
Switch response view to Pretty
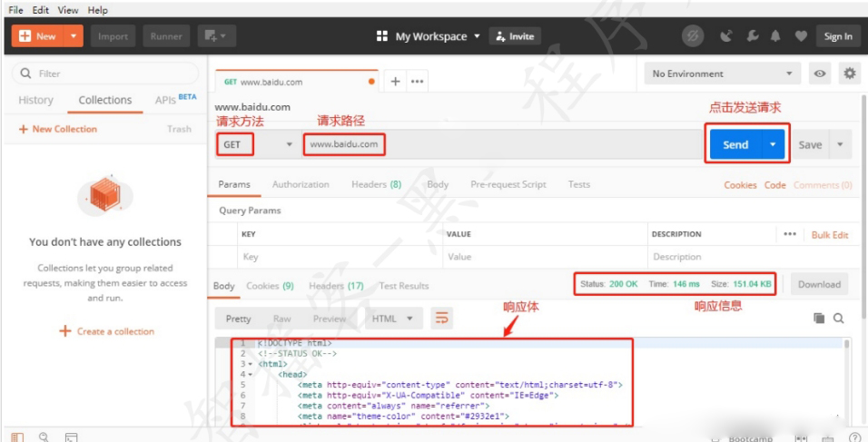238,319
